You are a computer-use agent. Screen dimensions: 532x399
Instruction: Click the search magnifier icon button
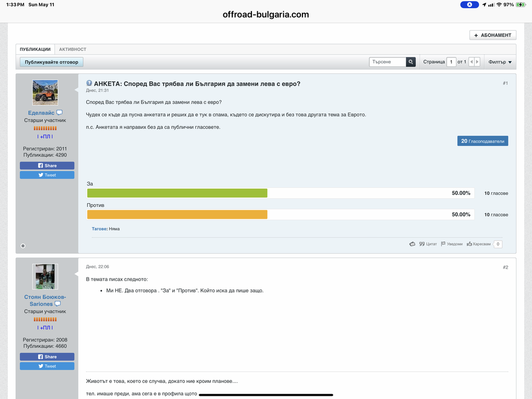tap(411, 62)
